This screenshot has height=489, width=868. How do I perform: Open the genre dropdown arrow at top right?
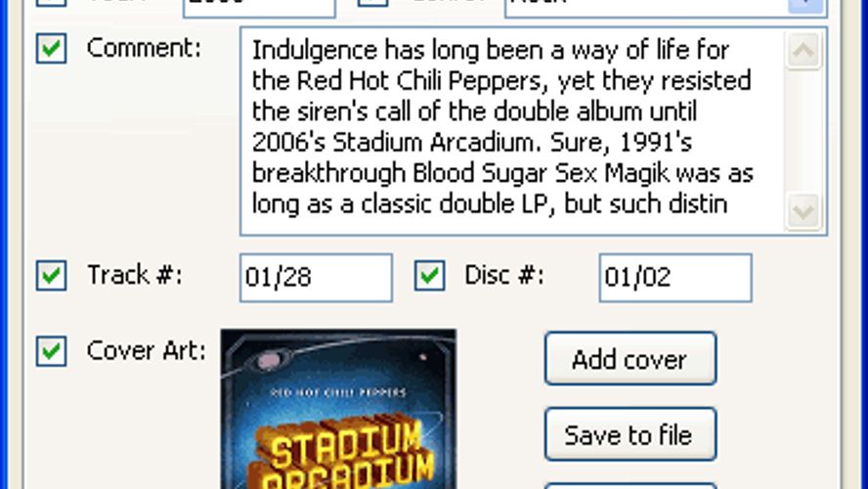806,5
